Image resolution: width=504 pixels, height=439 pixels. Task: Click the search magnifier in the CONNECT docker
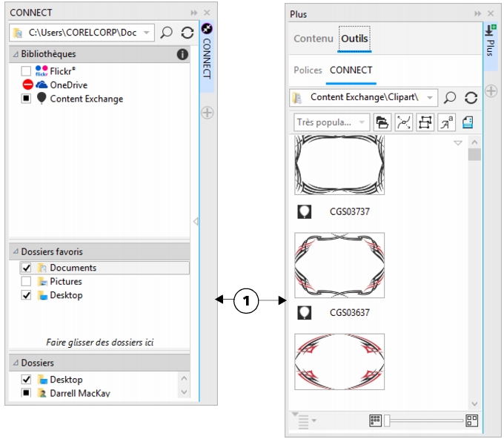tap(167, 33)
